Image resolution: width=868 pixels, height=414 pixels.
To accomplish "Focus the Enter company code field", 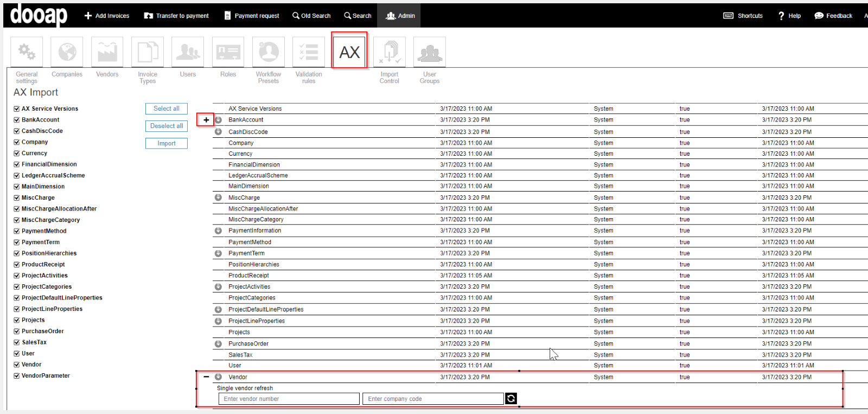I will (433, 399).
